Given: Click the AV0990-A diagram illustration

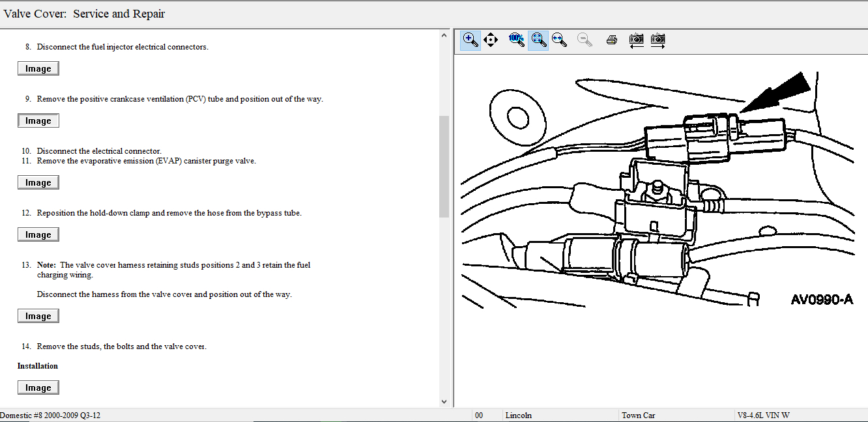Looking at the screenshot, I should pyautogui.click(x=658, y=195).
